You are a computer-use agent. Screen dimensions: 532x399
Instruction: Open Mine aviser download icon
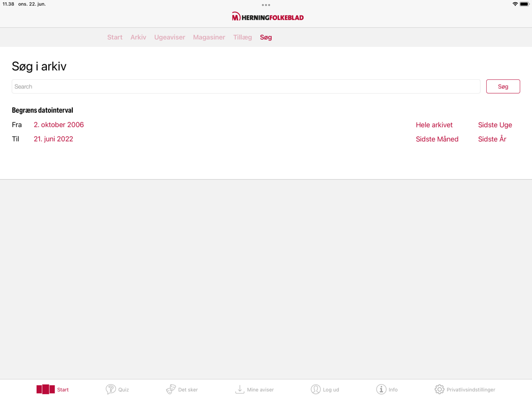239,389
